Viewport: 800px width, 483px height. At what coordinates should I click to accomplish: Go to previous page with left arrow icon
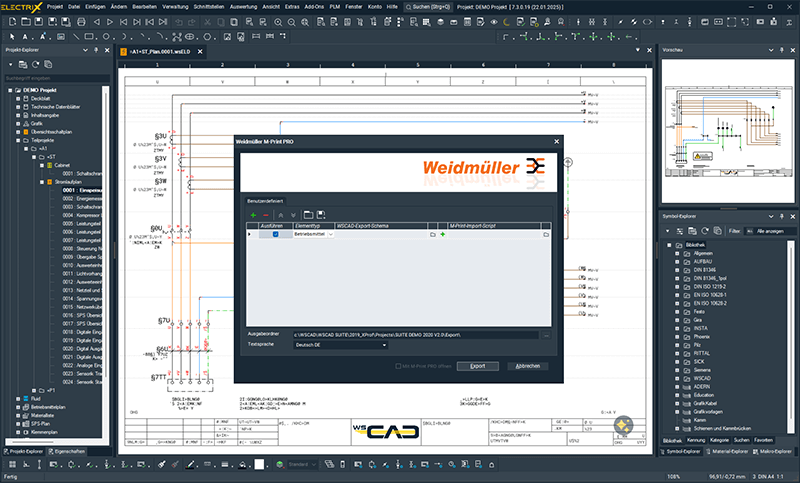[96, 22]
